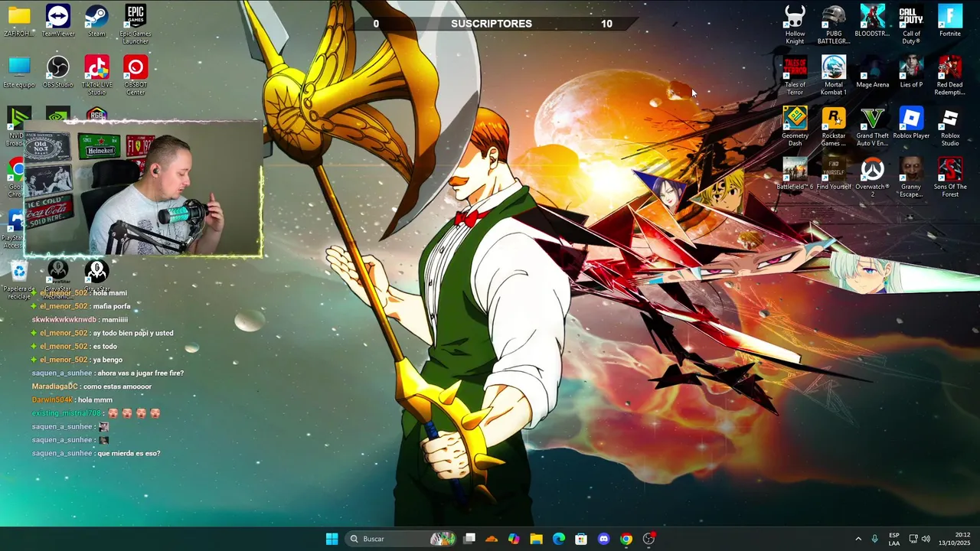This screenshot has width=980, height=551.
Task: Open the ZAFIROH folder on the desktop
Action: 19,21
